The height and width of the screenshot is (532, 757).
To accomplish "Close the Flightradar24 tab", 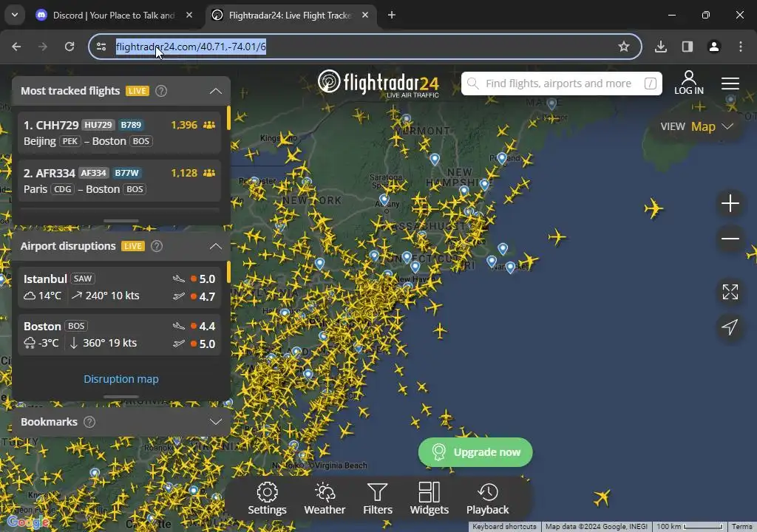I will tap(365, 15).
